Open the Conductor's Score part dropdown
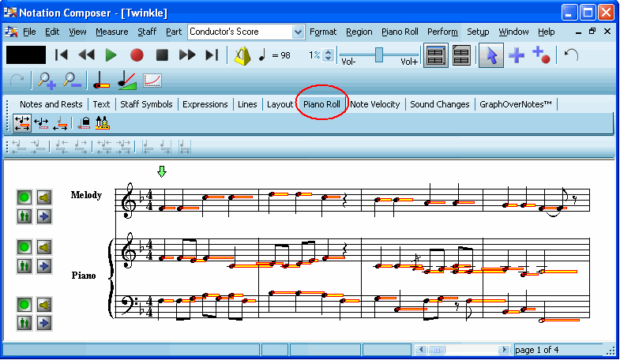This screenshot has height=364, width=620. pos(298,32)
